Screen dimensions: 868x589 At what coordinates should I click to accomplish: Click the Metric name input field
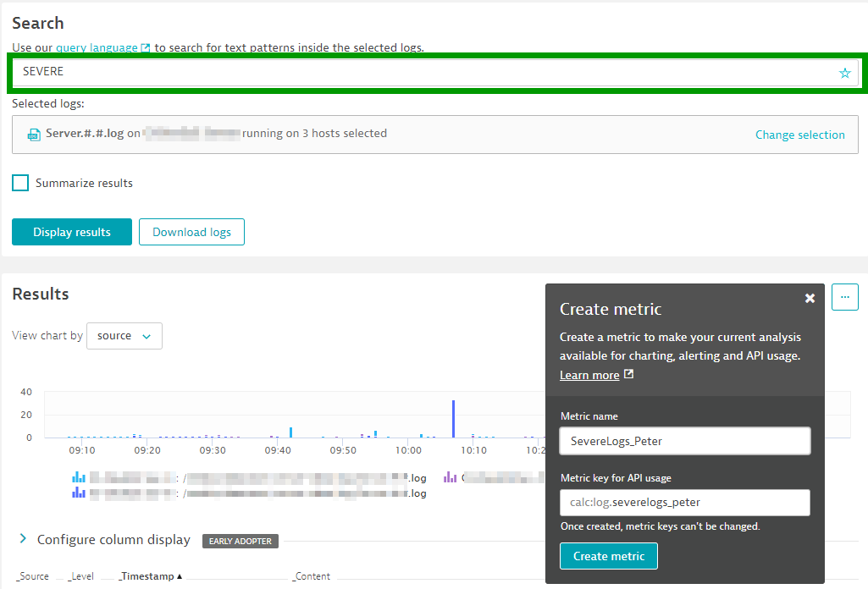684,441
